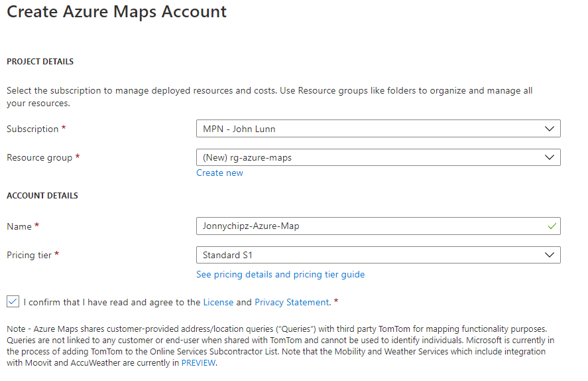588x381 pixels.
Task: Click the chevron arrow in the Pricing tier field
Action: (x=549, y=255)
